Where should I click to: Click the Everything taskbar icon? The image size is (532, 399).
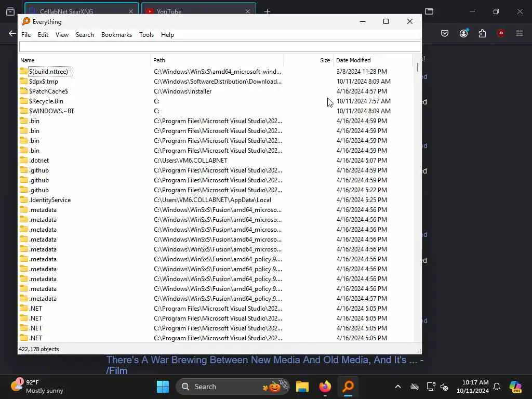pyautogui.click(x=348, y=387)
